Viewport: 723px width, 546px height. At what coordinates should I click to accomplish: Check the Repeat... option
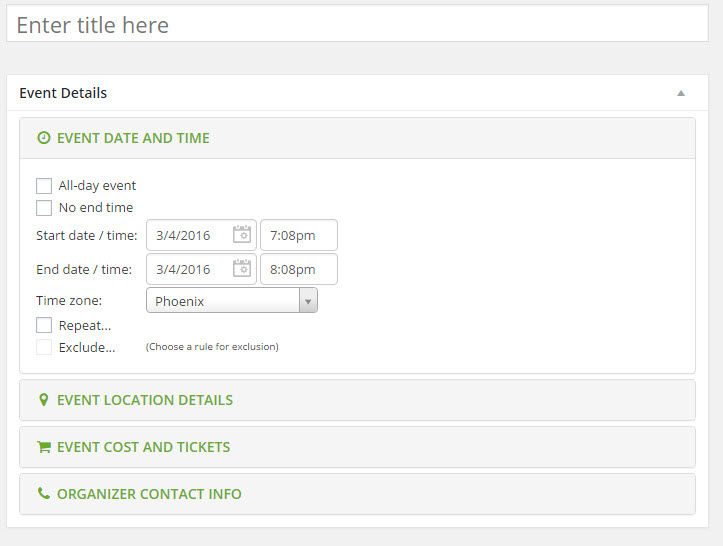point(44,325)
